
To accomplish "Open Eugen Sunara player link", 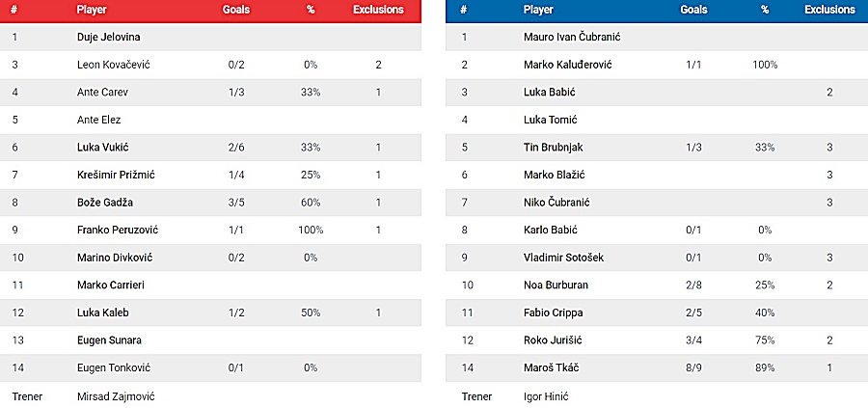I will tap(109, 340).
